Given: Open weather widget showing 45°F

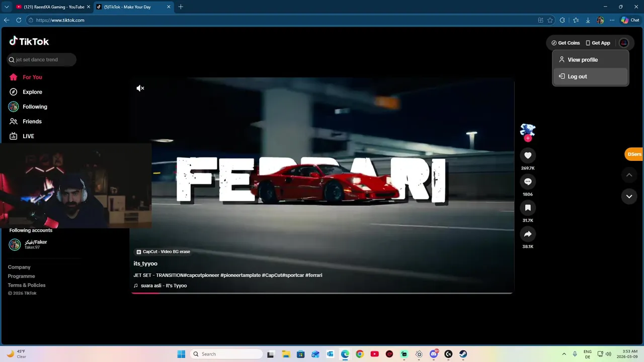Looking at the screenshot, I should click(x=16, y=354).
